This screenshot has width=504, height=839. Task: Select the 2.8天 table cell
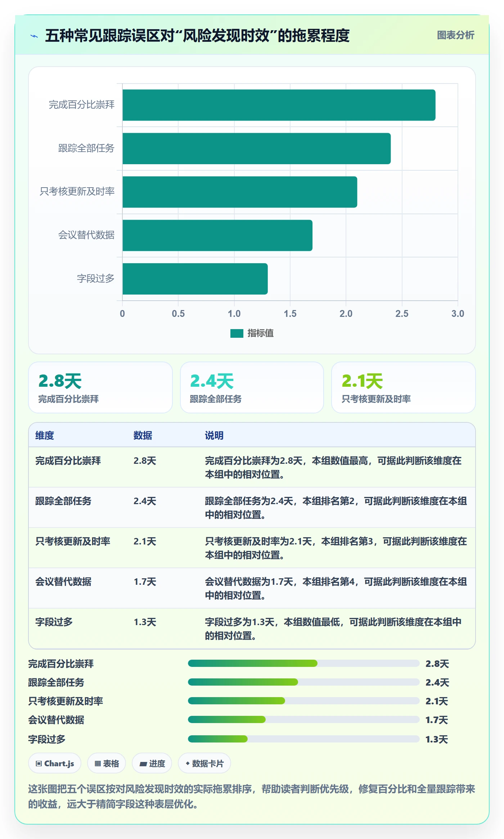point(145,461)
